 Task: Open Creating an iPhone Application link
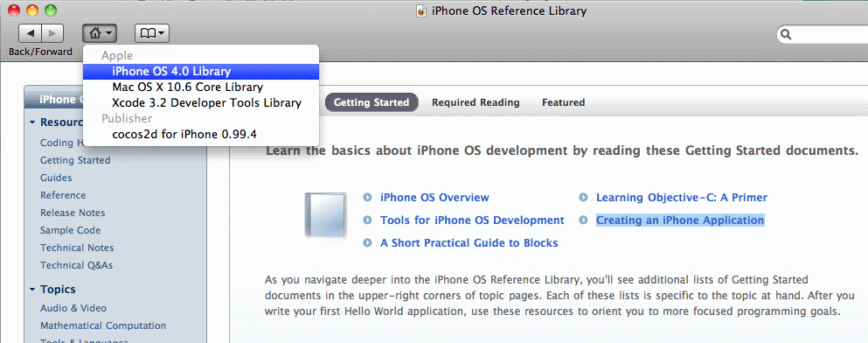click(x=680, y=220)
